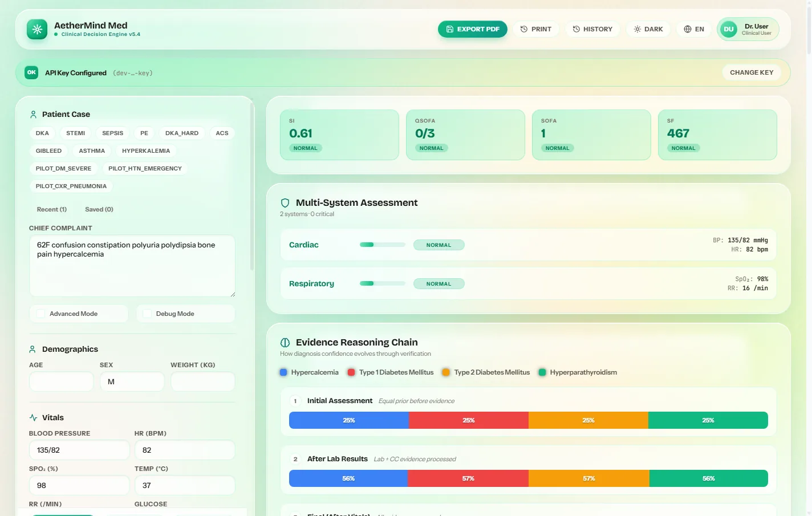Click the OK status badge
Image resolution: width=812 pixels, height=516 pixels.
click(31, 72)
